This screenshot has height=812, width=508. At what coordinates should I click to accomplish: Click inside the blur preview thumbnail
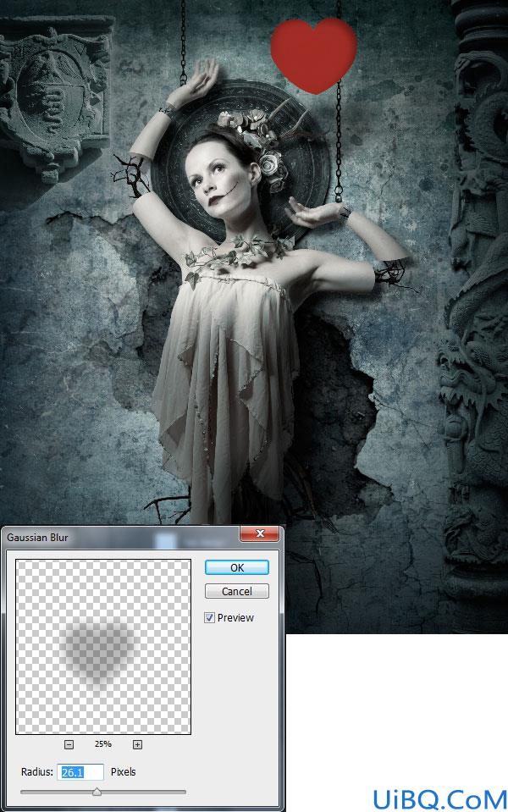[103, 647]
